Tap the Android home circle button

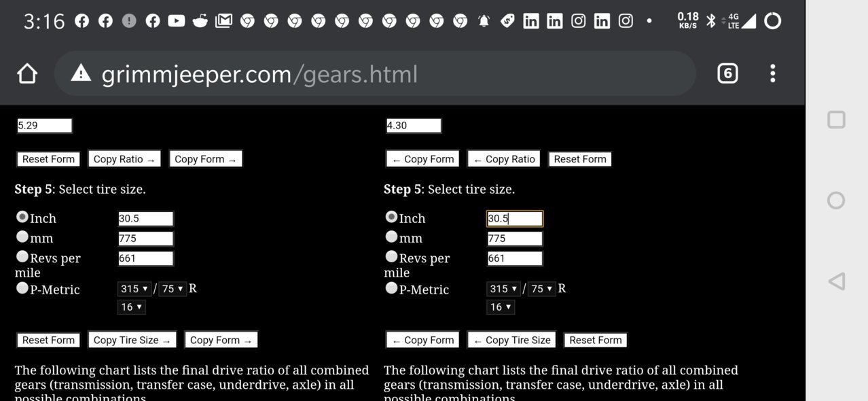pos(836,201)
